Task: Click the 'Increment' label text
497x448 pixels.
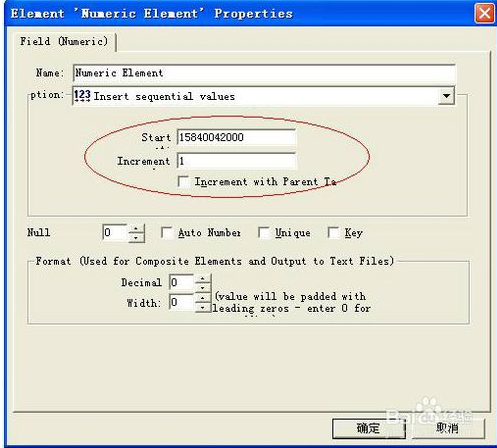Action: click(144, 161)
